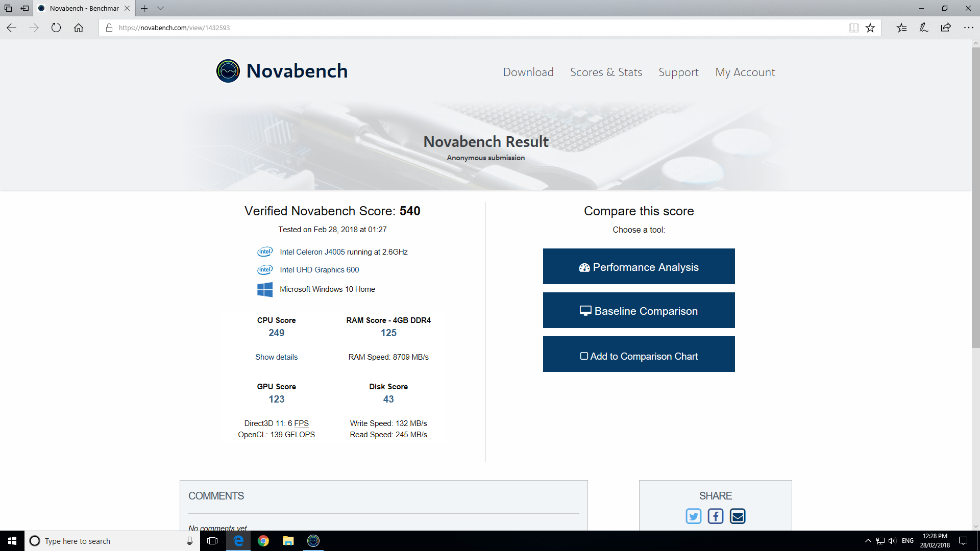Screen dimensions: 980x551
Task: Click the ENG language indicator
Action: pyautogui.click(x=908, y=541)
